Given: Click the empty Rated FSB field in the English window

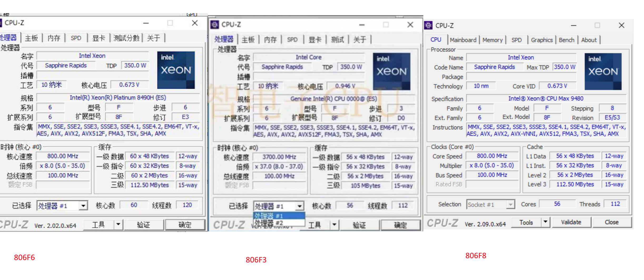Looking at the screenshot, I should pos(492,184).
